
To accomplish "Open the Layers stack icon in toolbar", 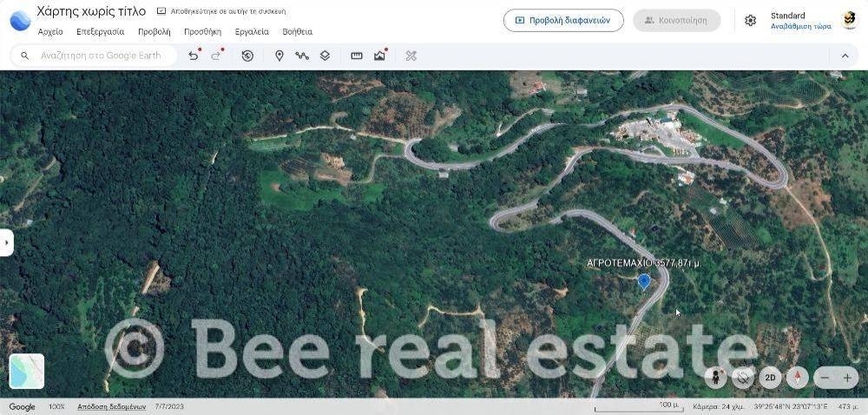I will 325,56.
